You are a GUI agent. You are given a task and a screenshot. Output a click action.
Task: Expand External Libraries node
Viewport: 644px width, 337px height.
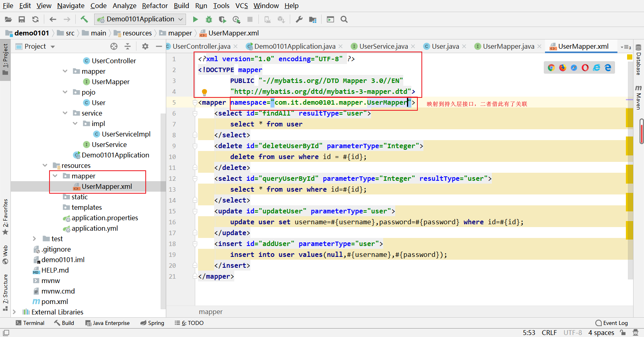tap(14, 312)
